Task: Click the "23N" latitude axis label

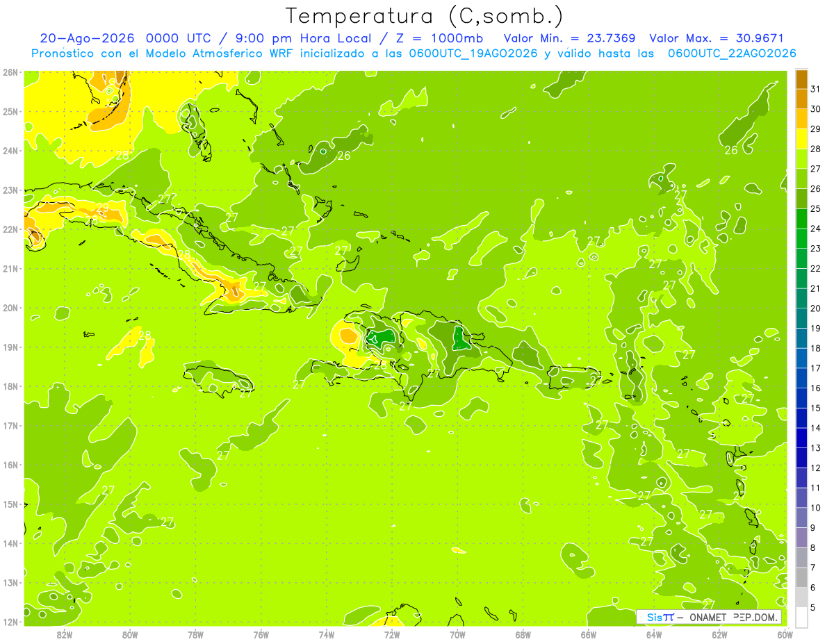Action: [x=10, y=190]
